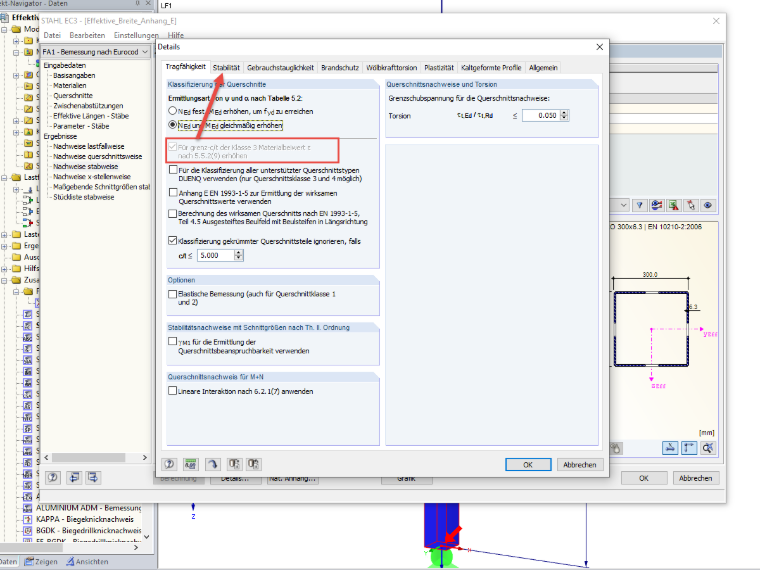The width and height of the screenshot is (760, 570).
Task: Click Abbrechen in the STAHL EC3 window
Action: (x=696, y=478)
